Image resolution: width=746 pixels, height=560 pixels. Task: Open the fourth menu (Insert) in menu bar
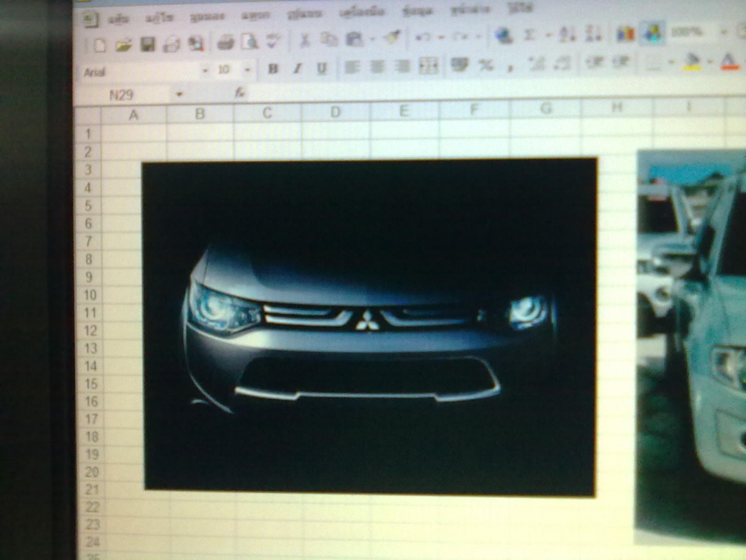point(255,15)
